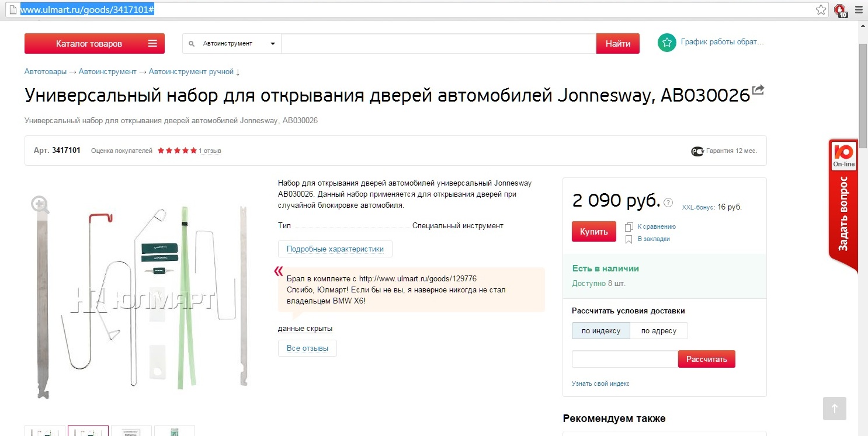Click the green star schedule icon

pyautogui.click(x=666, y=43)
